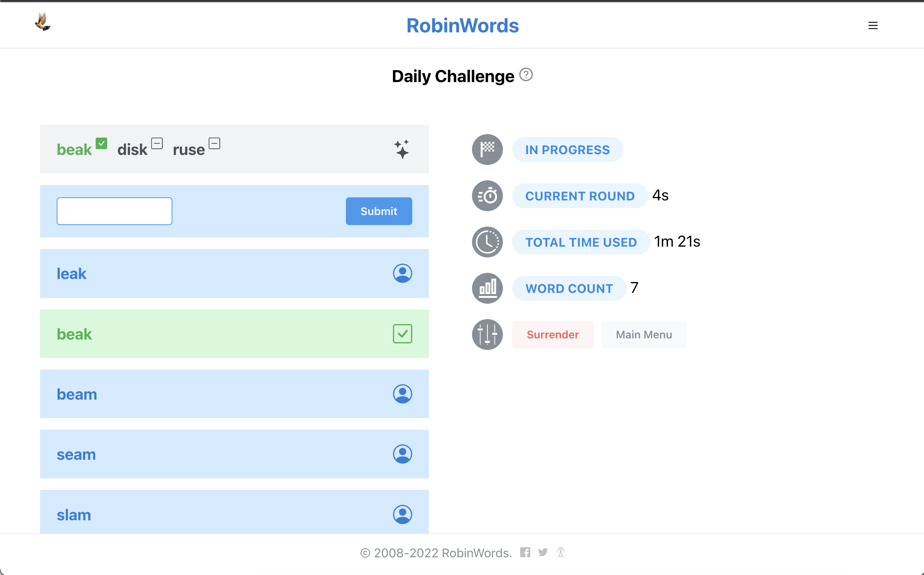
Task: Open the hamburger menu
Action: click(x=873, y=25)
